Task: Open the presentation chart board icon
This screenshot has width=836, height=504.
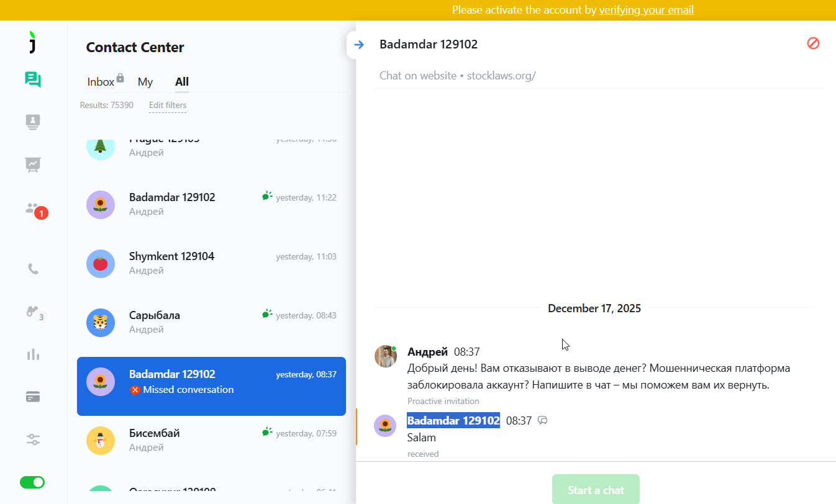Action: [x=33, y=164]
